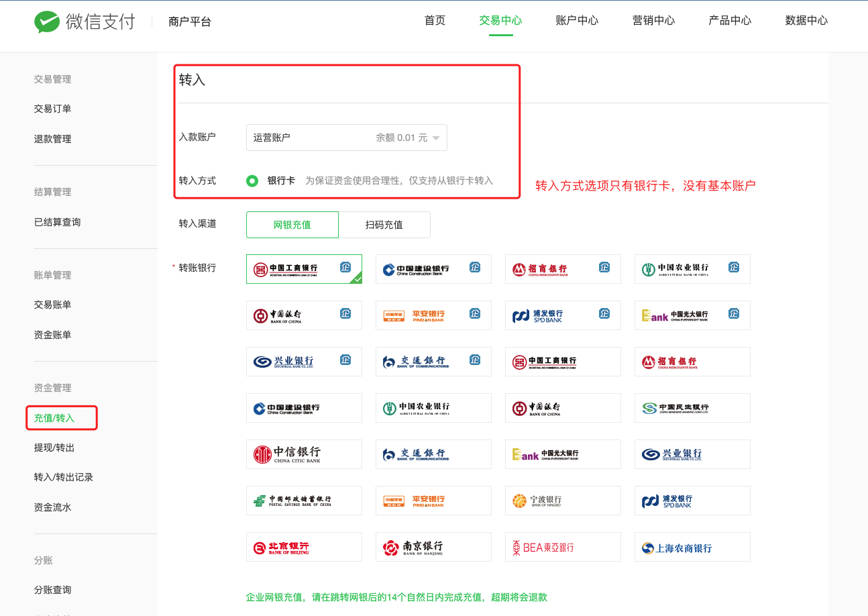Select the 银行卡 transfer method radio button
The height and width of the screenshot is (616, 868).
coord(252,181)
